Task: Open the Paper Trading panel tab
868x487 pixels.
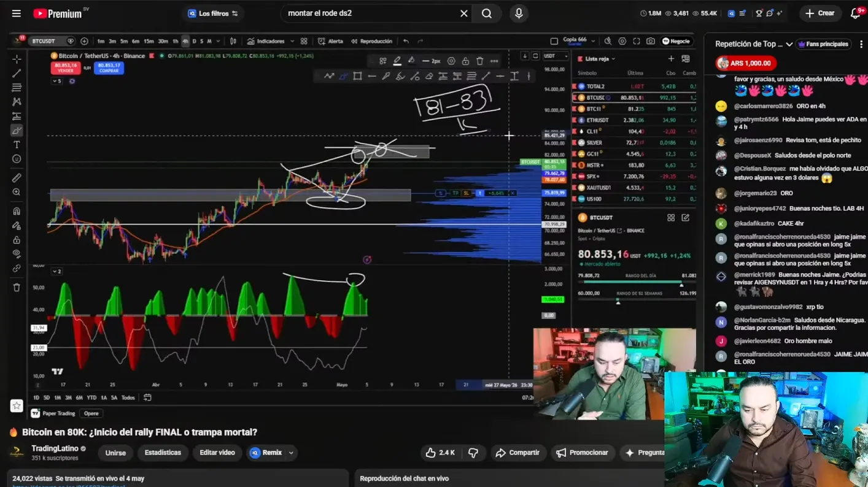Action: pos(53,413)
